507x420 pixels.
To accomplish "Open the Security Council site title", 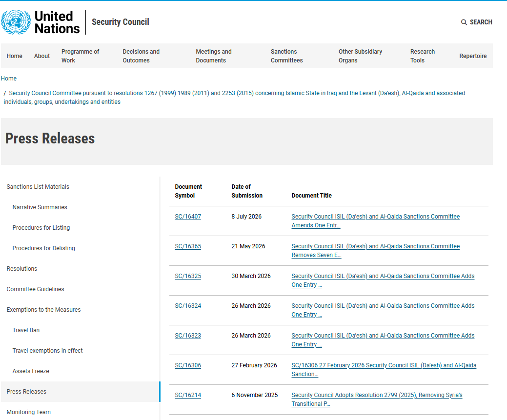I will pyautogui.click(x=120, y=22).
